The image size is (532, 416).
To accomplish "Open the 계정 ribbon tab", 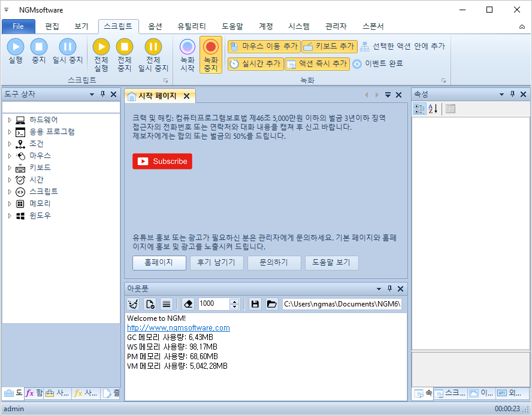I will (x=265, y=26).
